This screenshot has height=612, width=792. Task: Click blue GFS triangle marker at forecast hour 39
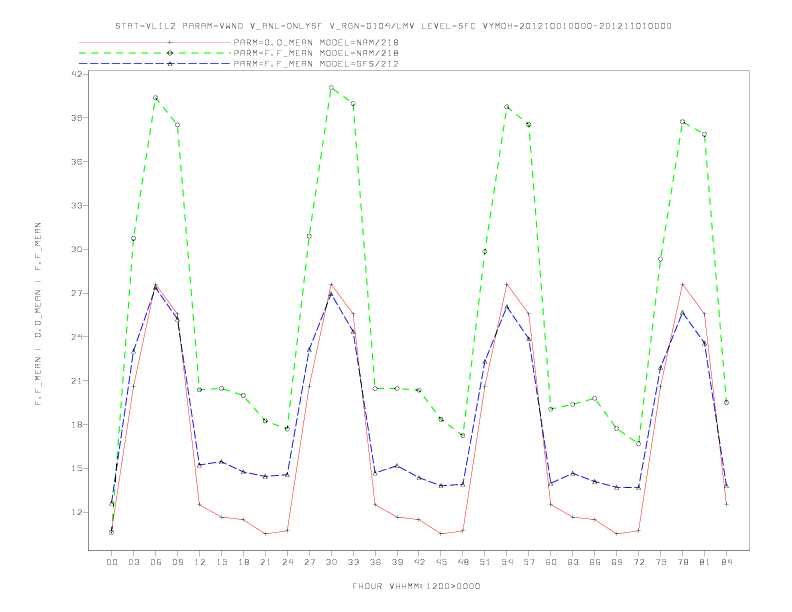pos(397,466)
